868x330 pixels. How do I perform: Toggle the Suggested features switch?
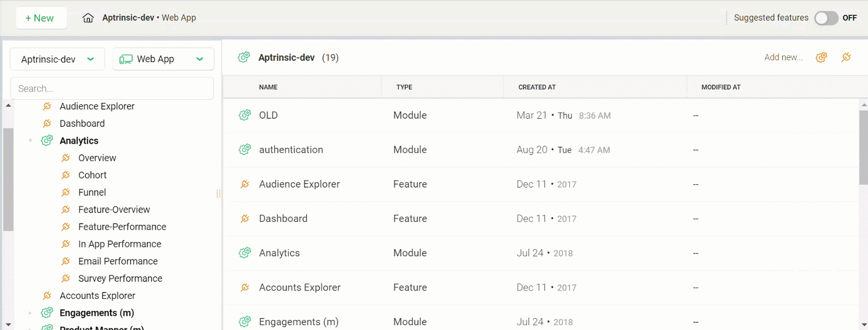[826, 18]
